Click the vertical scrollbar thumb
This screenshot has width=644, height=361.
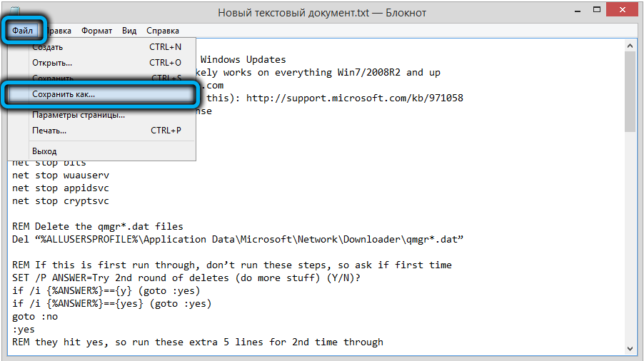(630, 92)
